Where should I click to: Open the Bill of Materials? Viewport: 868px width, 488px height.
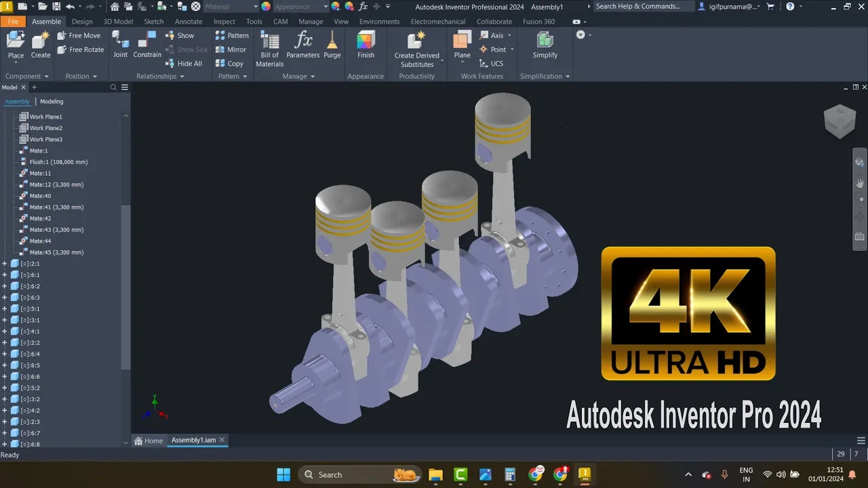pos(269,49)
